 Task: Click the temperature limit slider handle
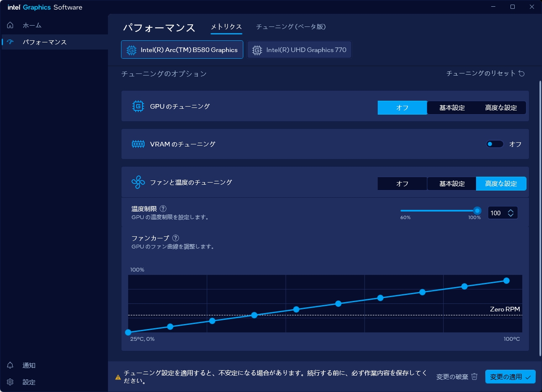tap(477, 210)
